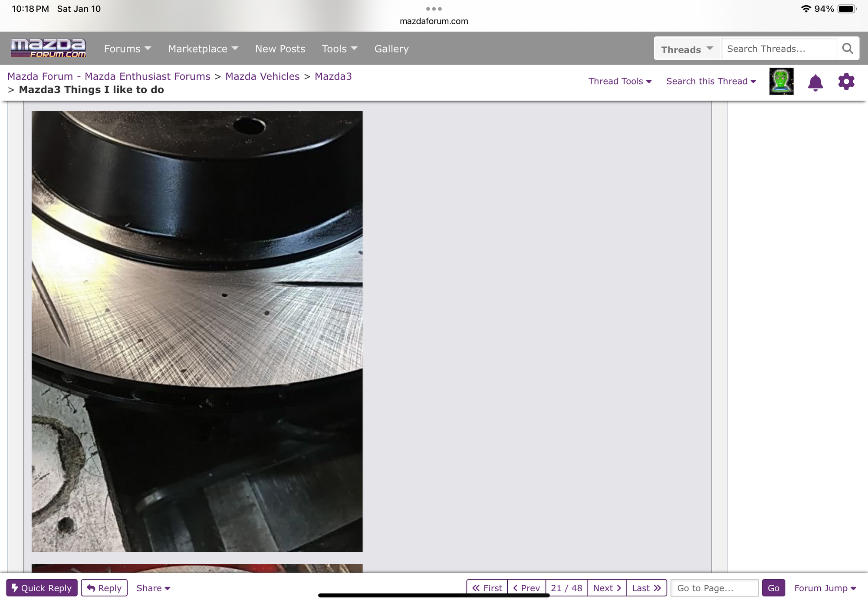Click the Reply button

pos(104,588)
